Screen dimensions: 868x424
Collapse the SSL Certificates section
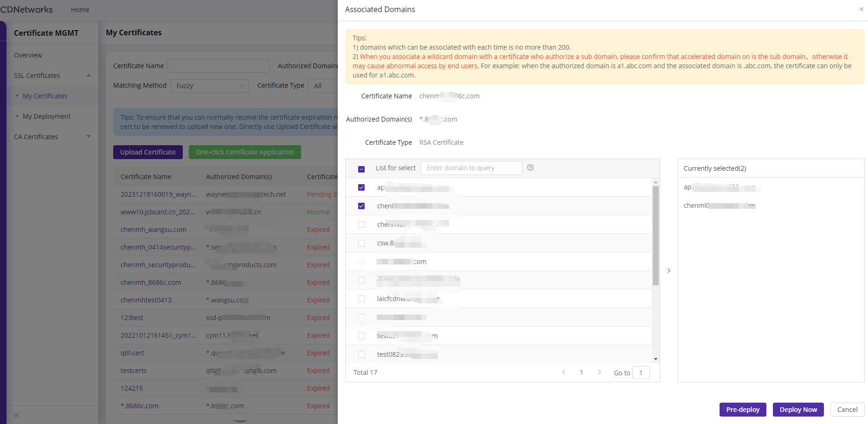[x=89, y=75]
